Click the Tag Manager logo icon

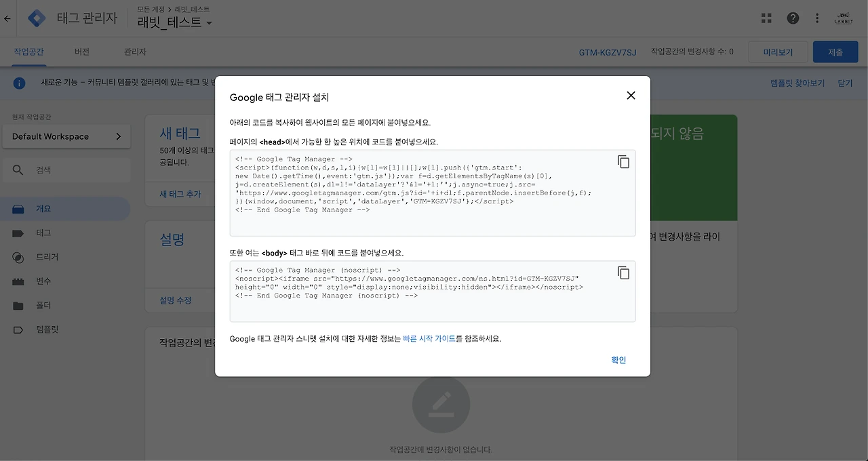37,18
